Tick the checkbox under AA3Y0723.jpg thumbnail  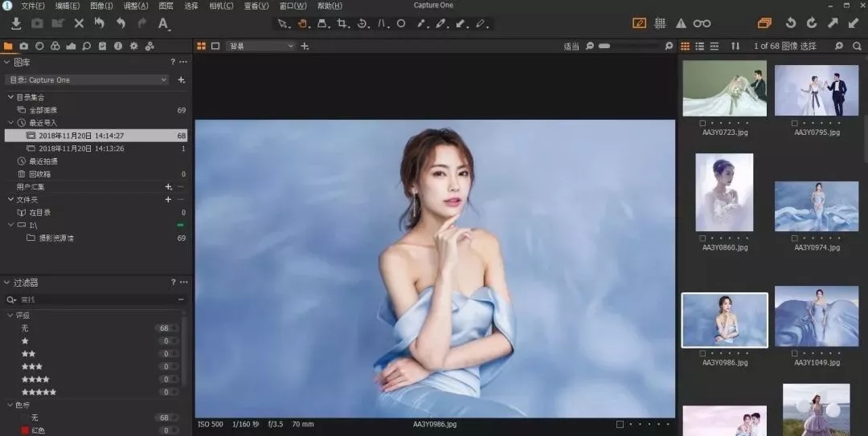pyautogui.click(x=703, y=123)
